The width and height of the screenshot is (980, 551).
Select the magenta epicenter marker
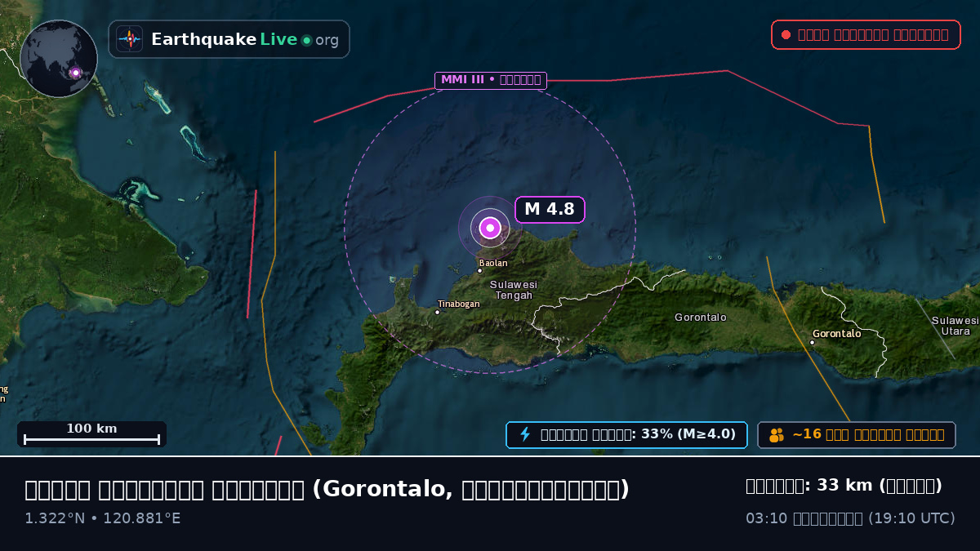(x=490, y=228)
